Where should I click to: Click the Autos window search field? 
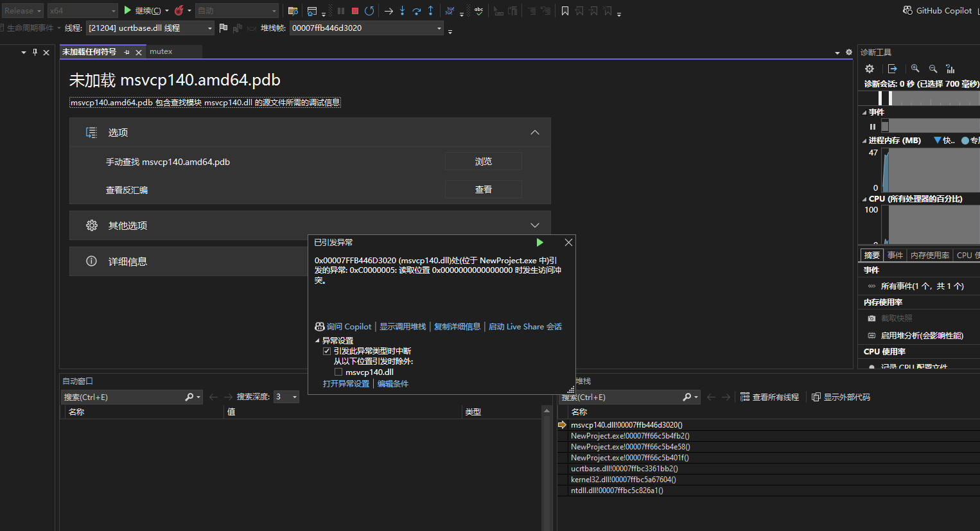(123, 397)
